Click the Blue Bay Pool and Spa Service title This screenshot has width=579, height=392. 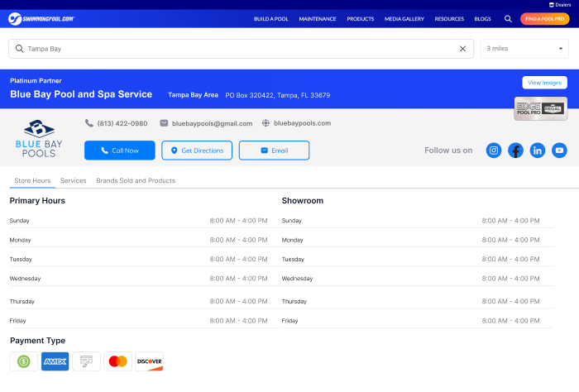click(81, 94)
